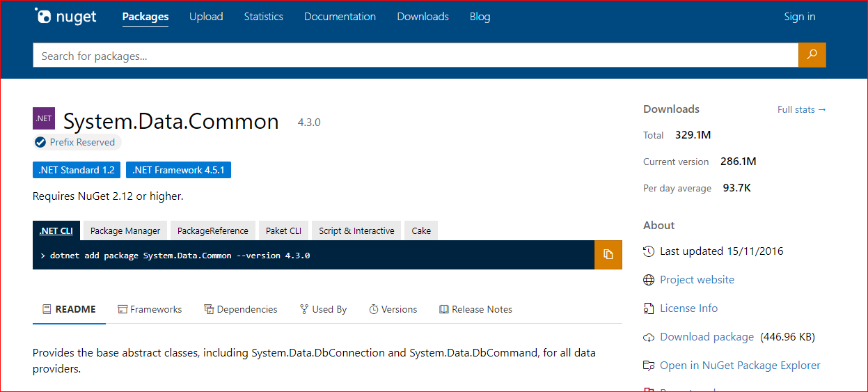
Task: Click the System.Data.Common package title
Action: pos(171,121)
